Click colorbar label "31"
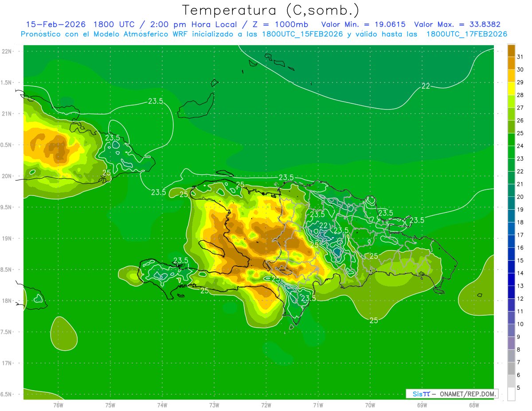Screen dimensions: 532x411 click(x=520, y=56)
